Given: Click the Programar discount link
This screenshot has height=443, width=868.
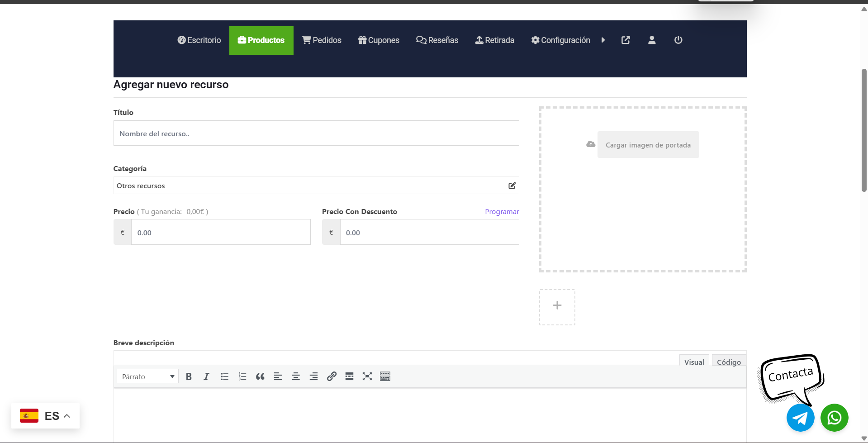Looking at the screenshot, I should click(x=502, y=212).
